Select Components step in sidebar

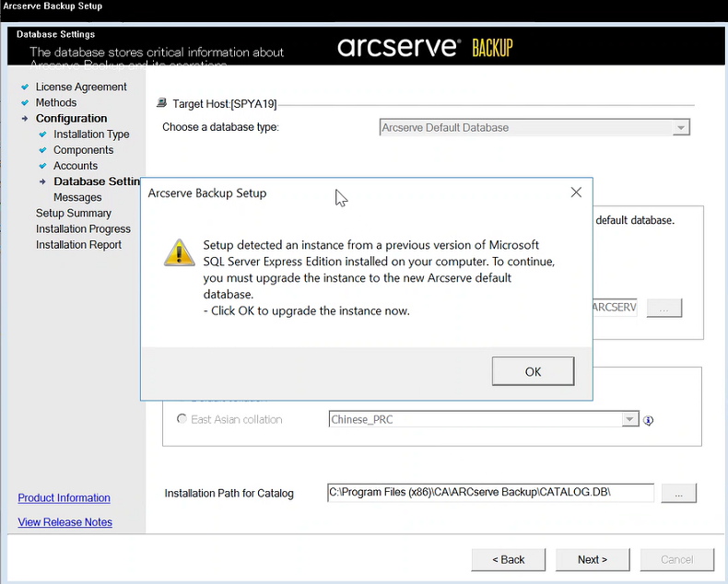(x=84, y=150)
